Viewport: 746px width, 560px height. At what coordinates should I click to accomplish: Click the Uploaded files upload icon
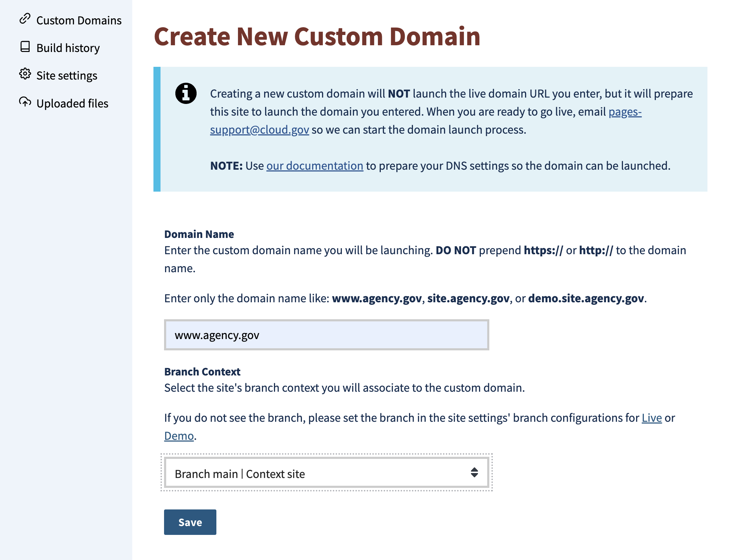point(25,103)
